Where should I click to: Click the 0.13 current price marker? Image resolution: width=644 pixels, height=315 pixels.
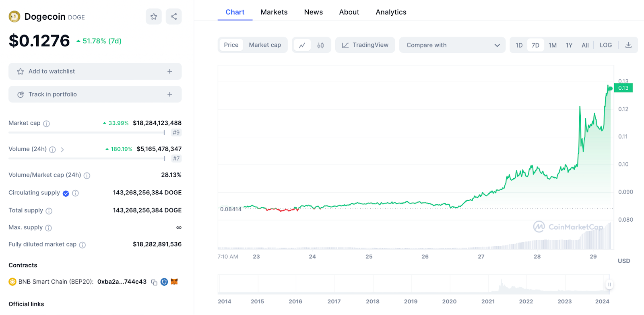pyautogui.click(x=623, y=88)
